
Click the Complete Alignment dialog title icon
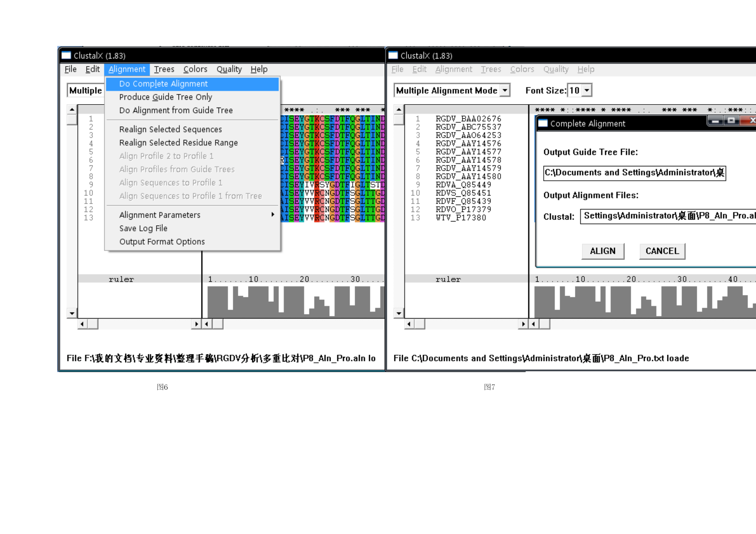coord(543,123)
